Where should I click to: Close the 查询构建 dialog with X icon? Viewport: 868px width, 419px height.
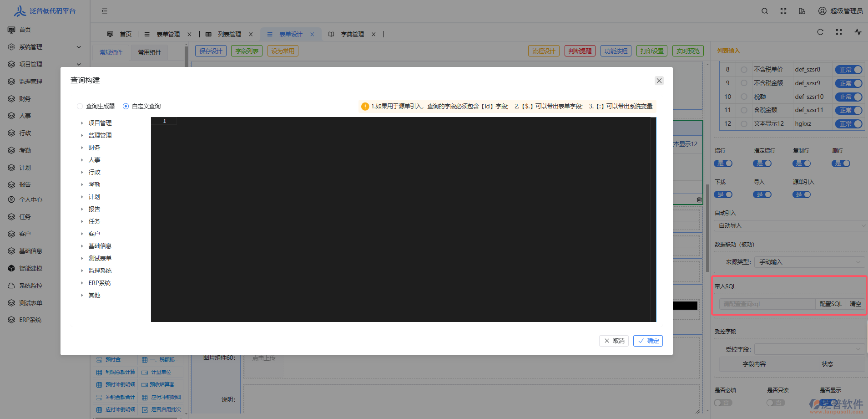point(659,81)
